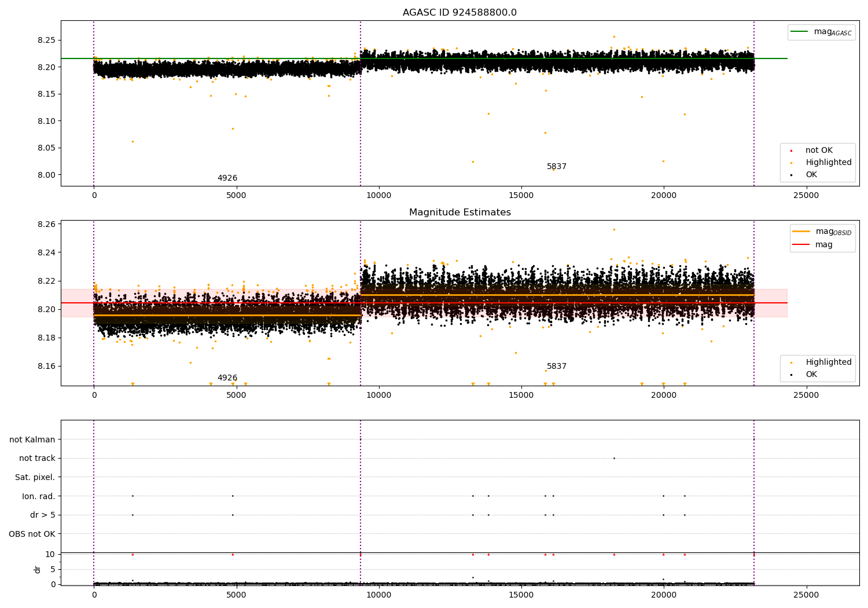868x608 pixels.
Task: Click "25000" x-axis tick under the dr plot
Action: pyautogui.click(x=806, y=595)
